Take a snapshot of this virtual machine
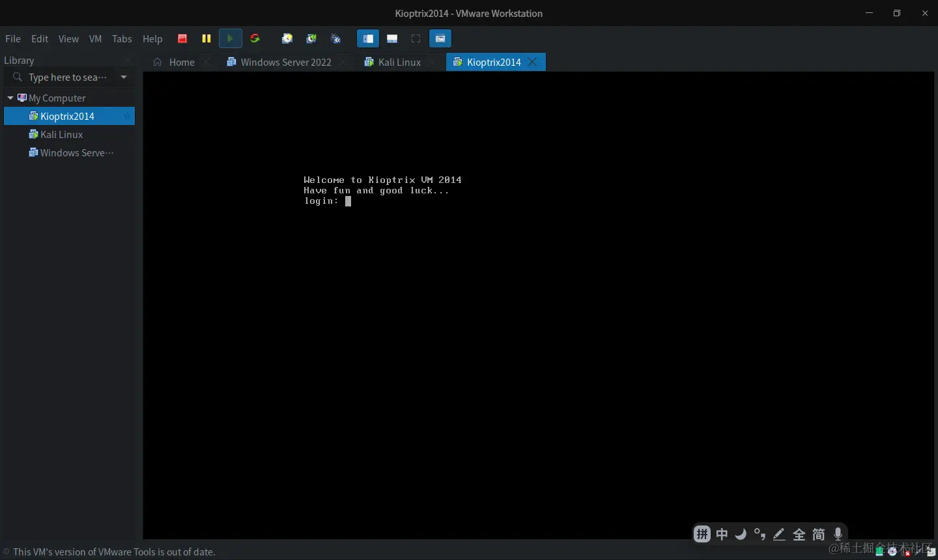This screenshot has height=560, width=938. (287, 38)
